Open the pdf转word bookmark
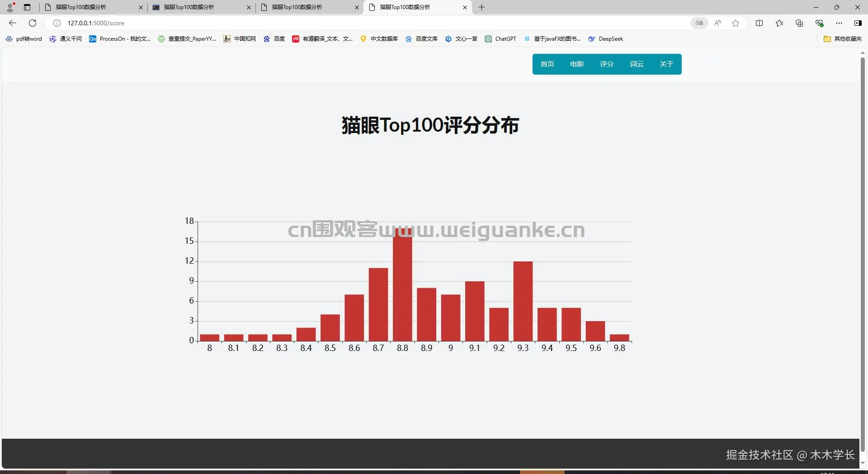Image resolution: width=868 pixels, height=474 pixels. (24, 39)
